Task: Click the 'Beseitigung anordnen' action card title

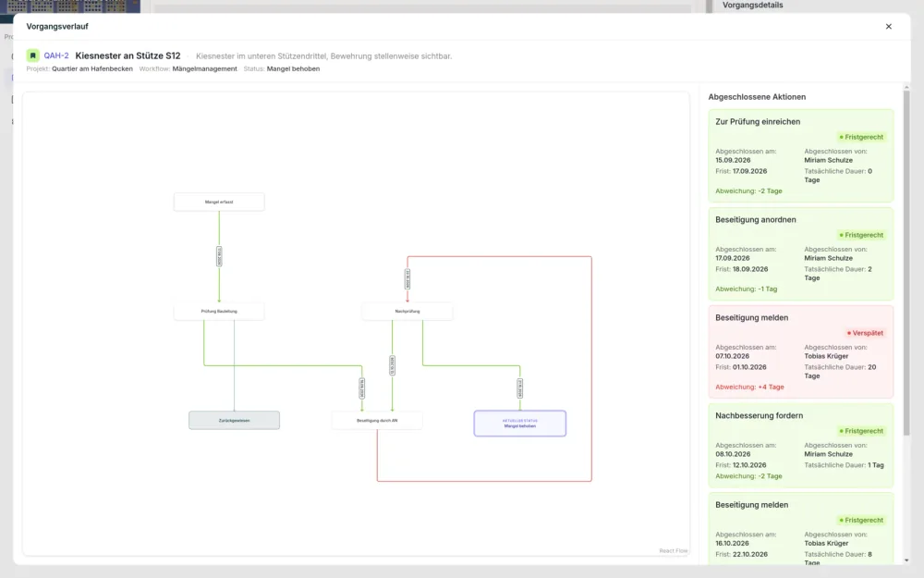Action: coord(756,219)
